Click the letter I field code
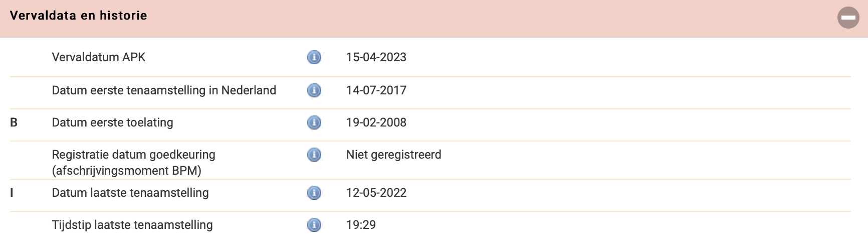Viewport: 868px width, 249px height. point(12,193)
